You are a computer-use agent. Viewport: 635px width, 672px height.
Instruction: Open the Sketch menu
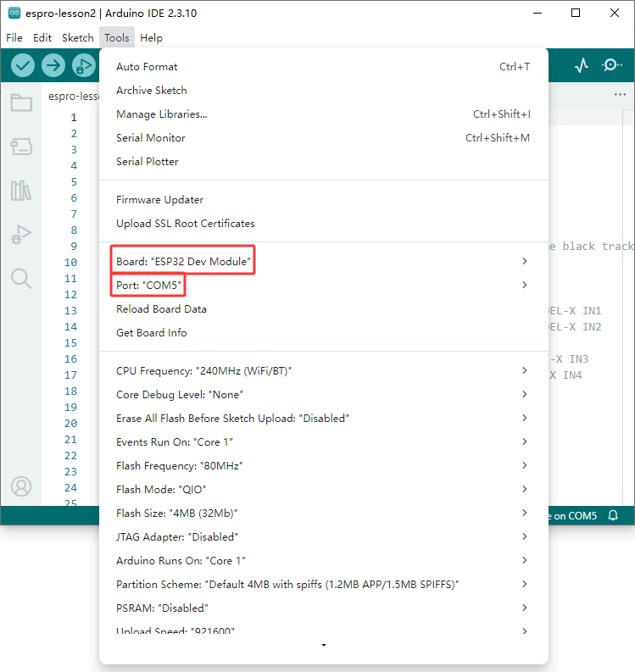pos(78,38)
